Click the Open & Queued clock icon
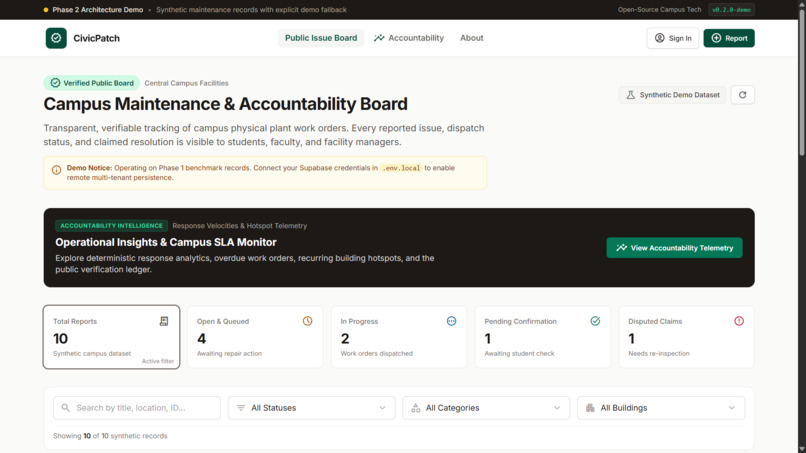806x453 pixels. (307, 321)
